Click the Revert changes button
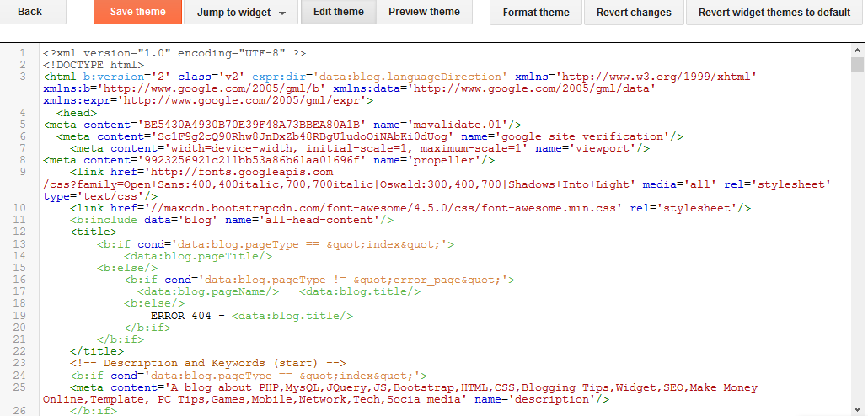Image resolution: width=868 pixels, height=416 pixels. pos(634,12)
